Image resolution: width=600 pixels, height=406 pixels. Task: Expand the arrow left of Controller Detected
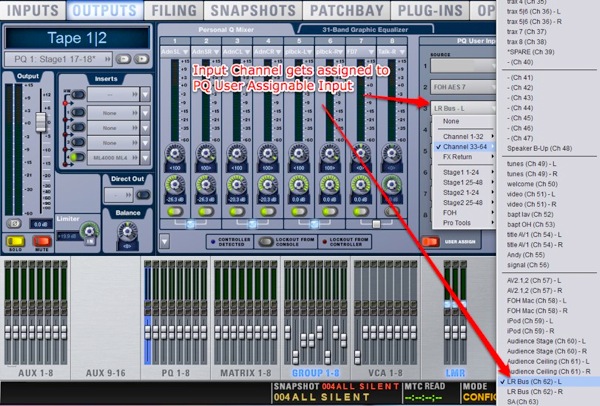click(x=165, y=241)
